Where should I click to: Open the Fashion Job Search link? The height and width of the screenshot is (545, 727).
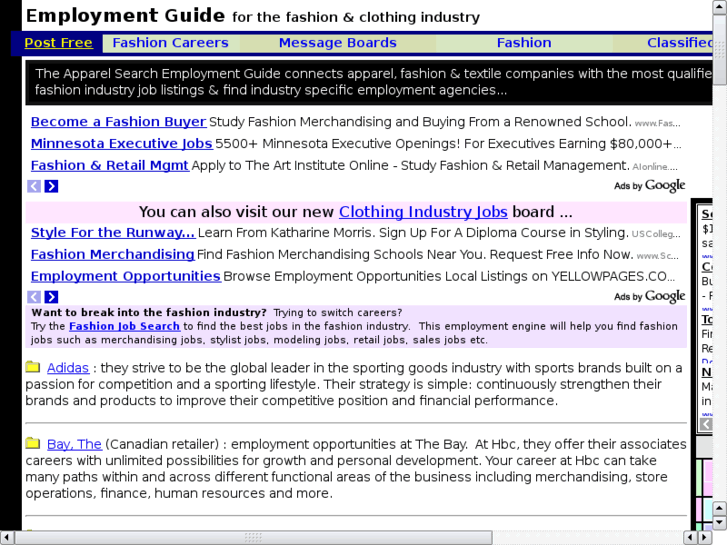(124, 326)
